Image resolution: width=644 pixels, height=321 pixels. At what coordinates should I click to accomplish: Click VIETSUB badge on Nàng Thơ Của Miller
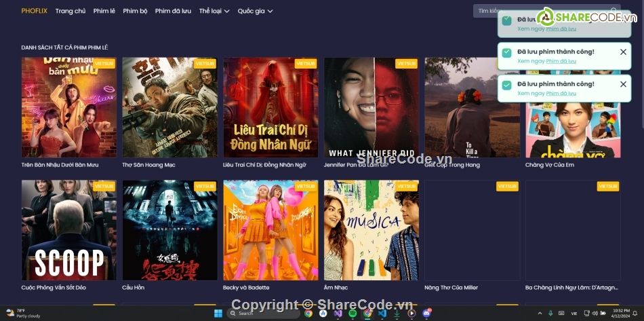click(x=507, y=186)
